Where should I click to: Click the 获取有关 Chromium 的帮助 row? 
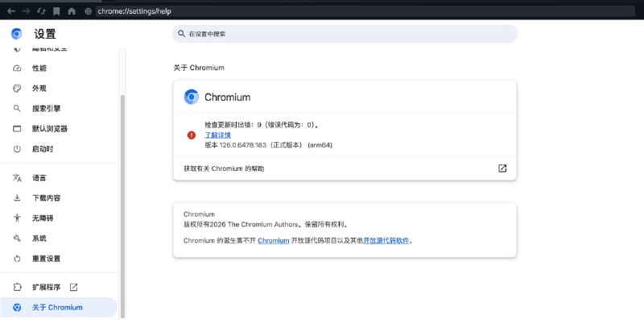tap(345, 168)
